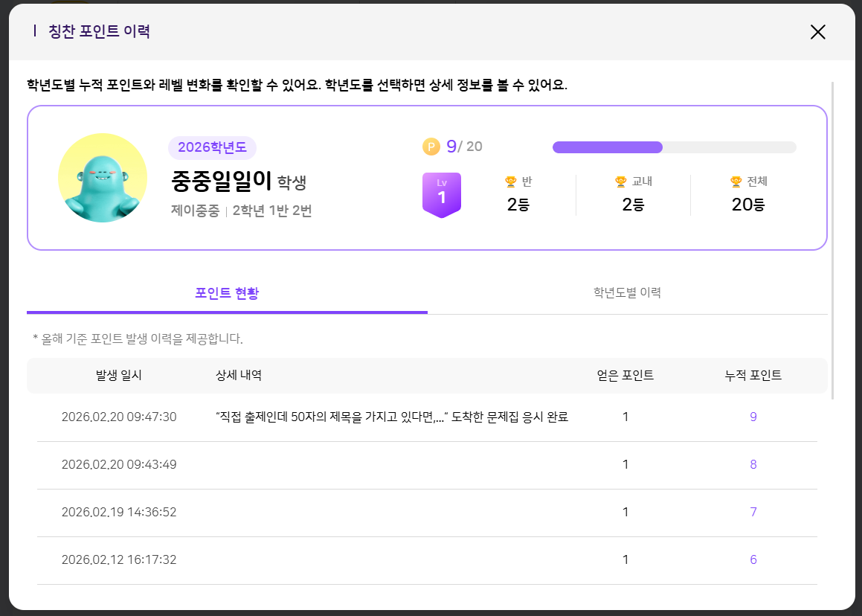Click the dialog's vertical scrollbar
Image resolution: width=862 pixels, height=616 pixels.
click(833, 238)
